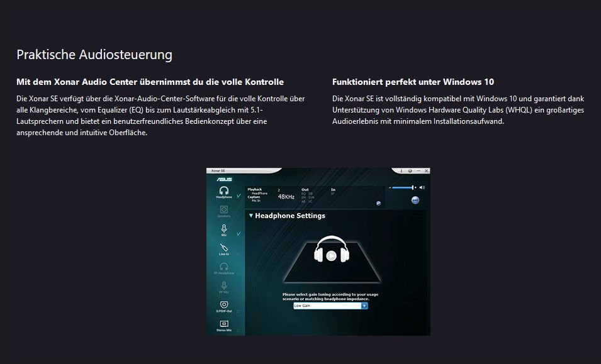
Task: Select the Speakers icon in the sidebar
Action: tap(224, 209)
